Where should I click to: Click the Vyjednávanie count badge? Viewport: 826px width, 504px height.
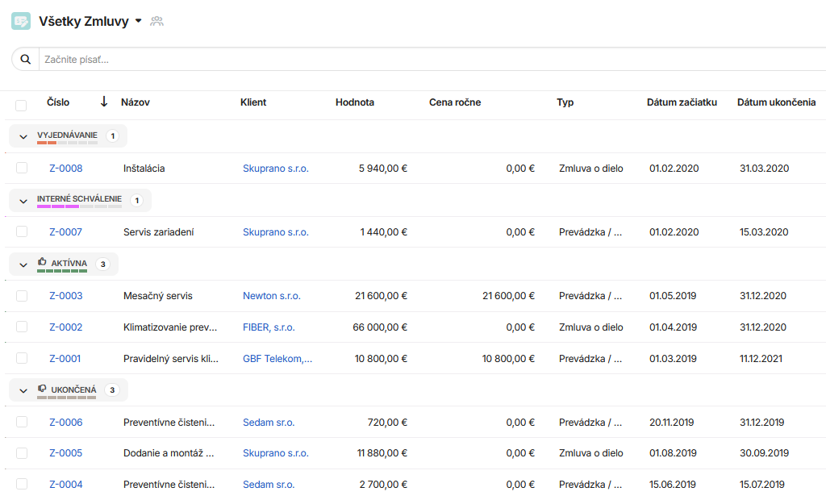[x=112, y=135]
